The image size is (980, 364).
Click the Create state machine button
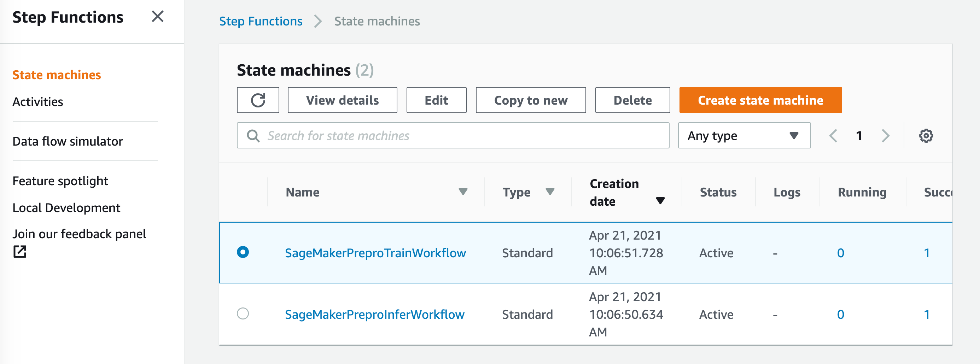pos(760,100)
